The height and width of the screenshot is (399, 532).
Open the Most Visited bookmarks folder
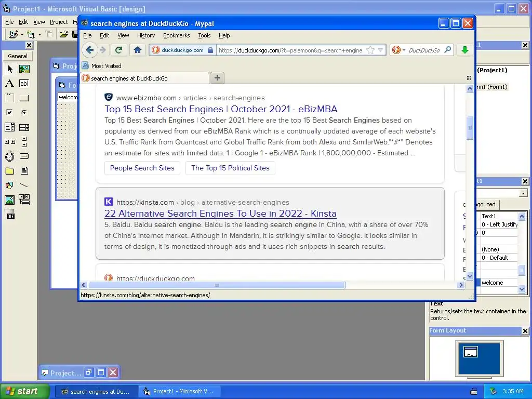pyautogui.click(x=102, y=66)
